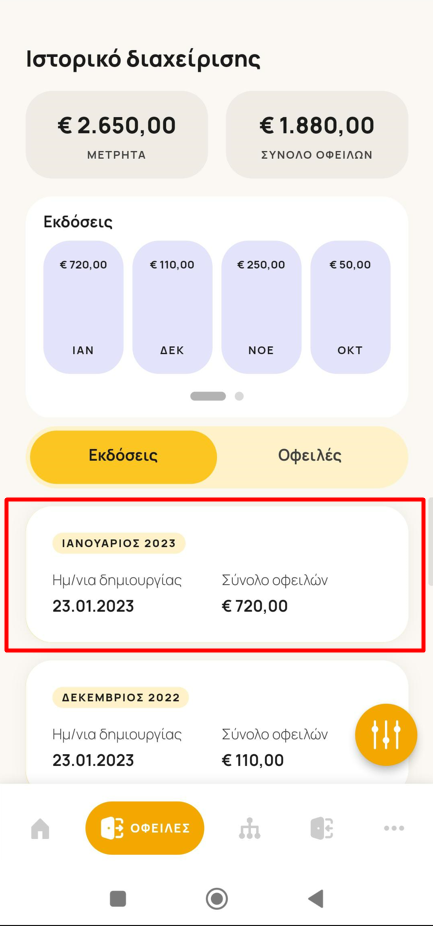Open the door-arrow icon next to hierarchy
Viewport: 433px width, 926px height.
[x=323, y=828]
